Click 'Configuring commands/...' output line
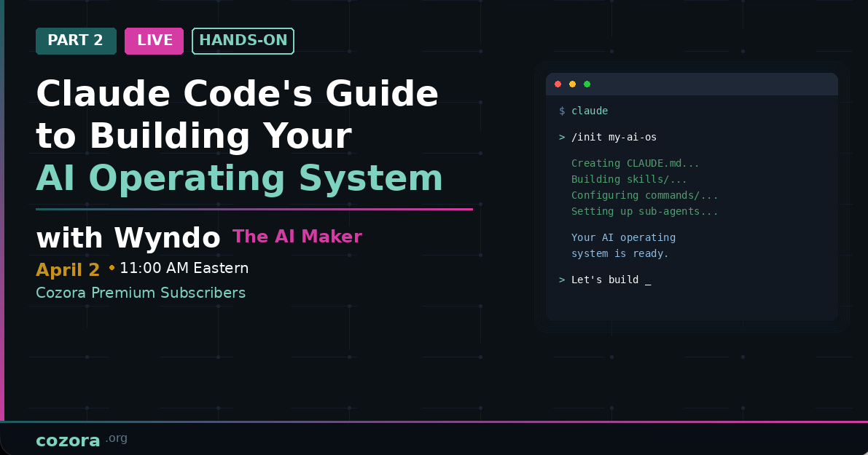The height and width of the screenshot is (455, 868). [x=645, y=195]
